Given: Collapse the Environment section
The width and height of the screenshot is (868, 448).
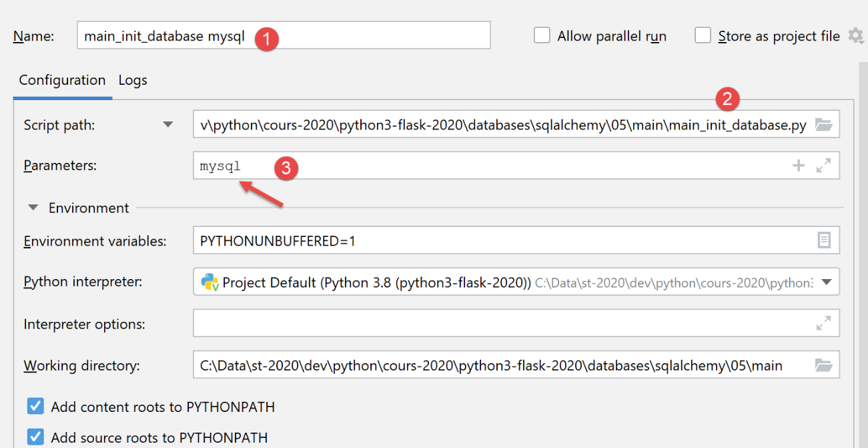Looking at the screenshot, I should (33, 208).
